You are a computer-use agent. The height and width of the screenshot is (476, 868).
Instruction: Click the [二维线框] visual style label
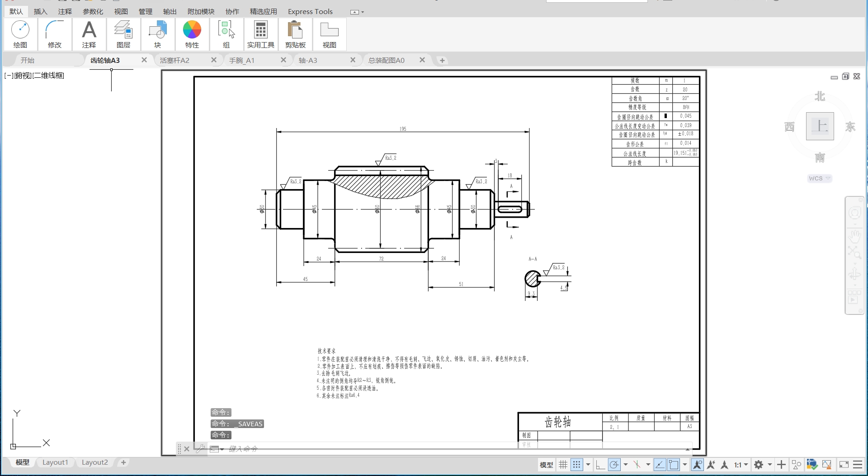(x=49, y=76)
